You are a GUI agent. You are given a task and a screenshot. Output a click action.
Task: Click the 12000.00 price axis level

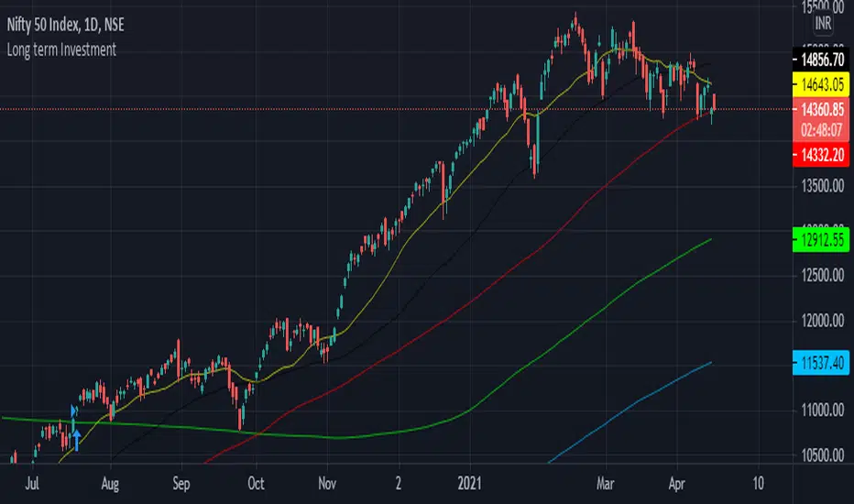tap(823, 321)
